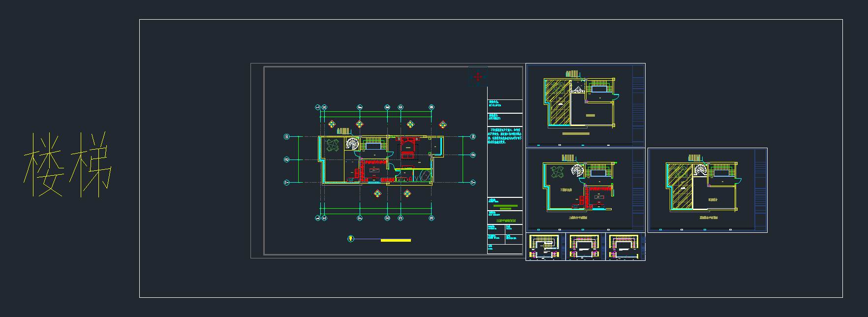
Task: Select the top-right grid bubble of the main plan
Action: click(x=432, y=107)
